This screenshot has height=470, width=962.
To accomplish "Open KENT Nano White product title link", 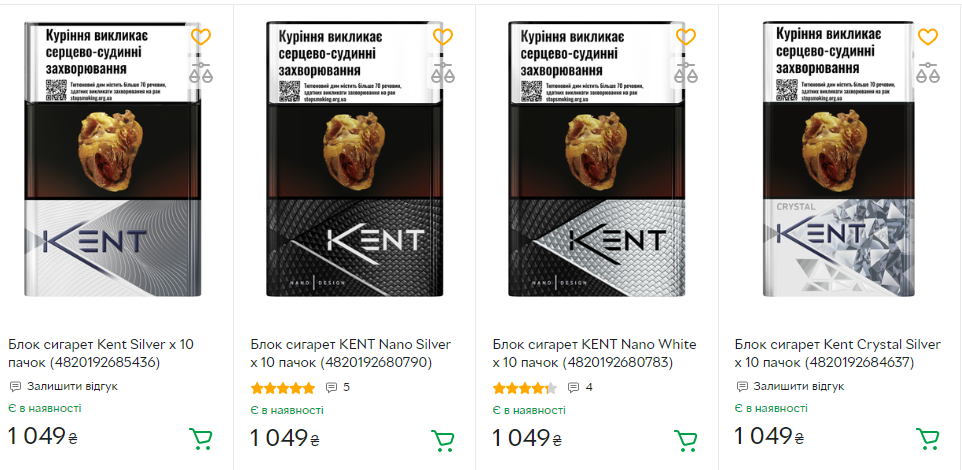I will pos(594,353).
